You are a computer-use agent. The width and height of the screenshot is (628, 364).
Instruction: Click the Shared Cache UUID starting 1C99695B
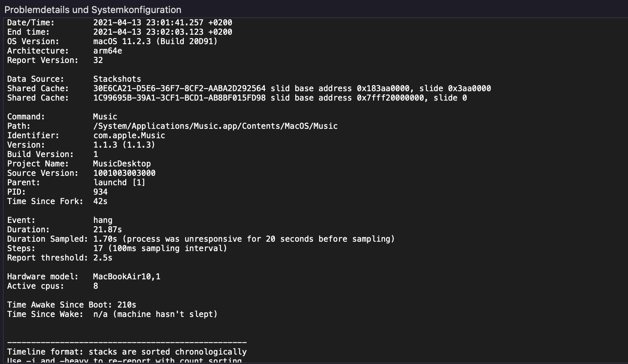click(x=179, y=98)
